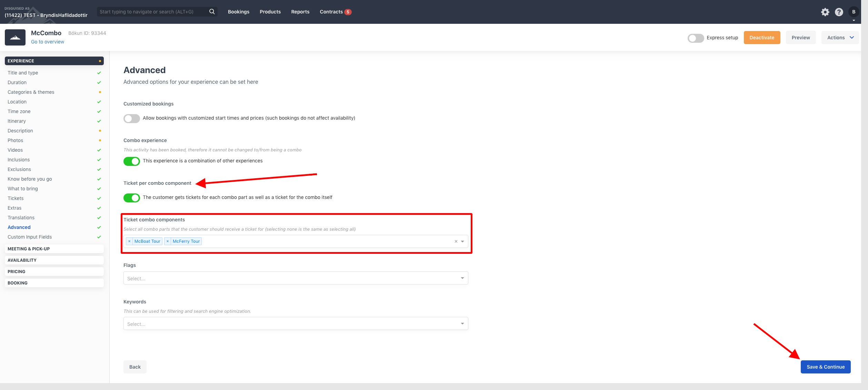The height and width of the screenshot is (390, 868).
Task: Click the Save & Continue button
Action: pyautogui.click(x=825, y=367)
